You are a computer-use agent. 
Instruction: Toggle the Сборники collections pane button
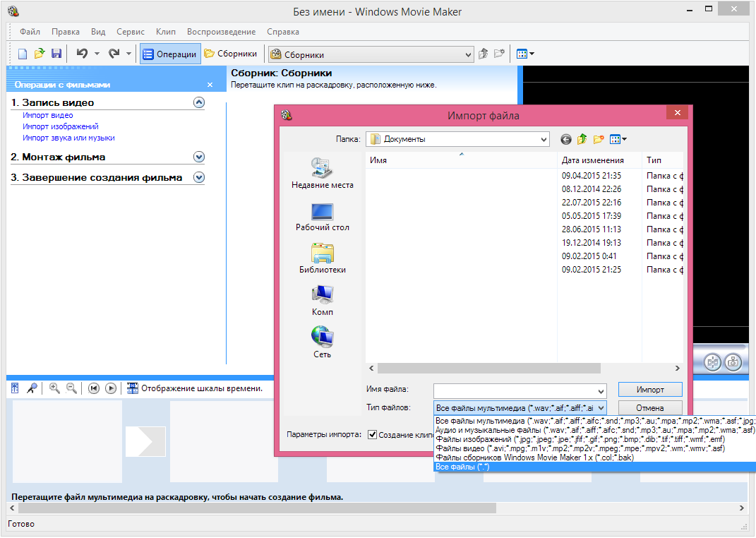click(230, 54)
